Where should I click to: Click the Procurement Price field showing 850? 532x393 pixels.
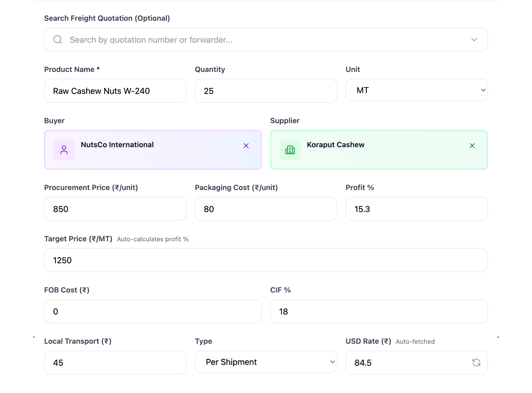coord(115,209)
